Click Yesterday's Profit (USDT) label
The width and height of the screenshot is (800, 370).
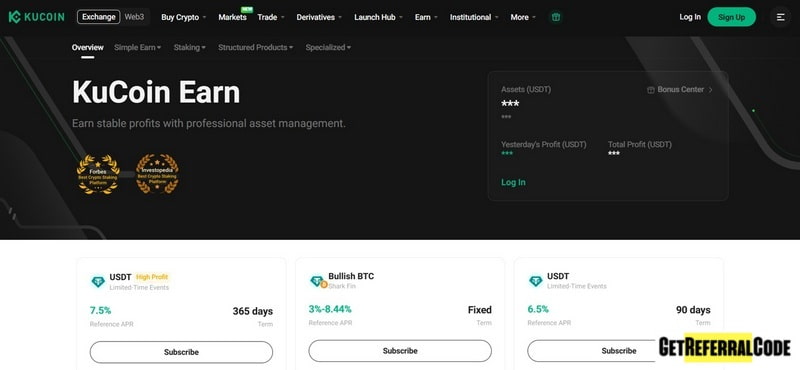click(x=544, y=145)
